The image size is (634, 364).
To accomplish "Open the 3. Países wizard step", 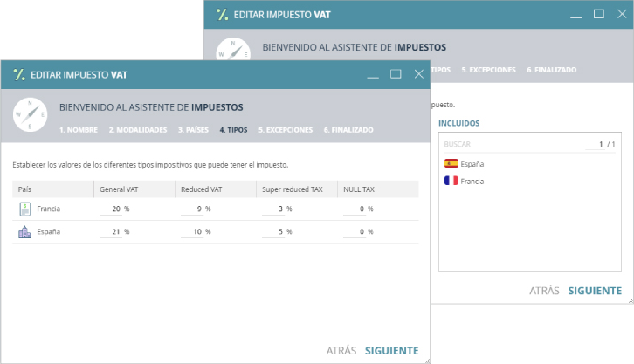I will (x=193, y=130).
